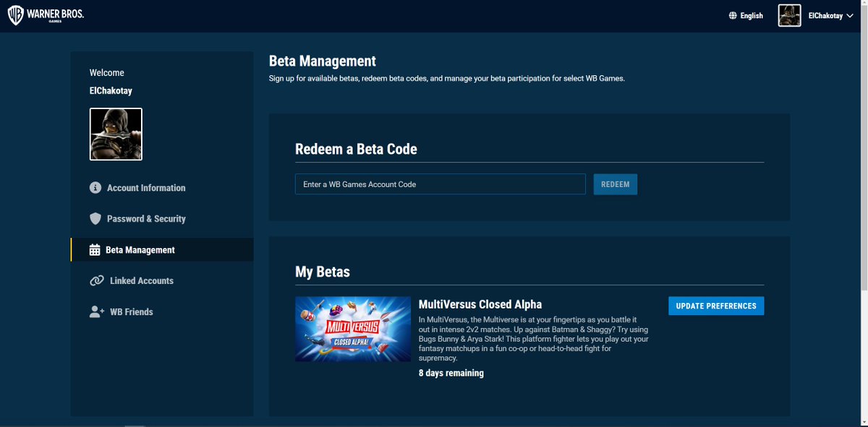Image resolution: width=868 pixels, height=427 pixels.
Task: Click the Warner Bros. Games logo
Action: [x=46, y=15]
